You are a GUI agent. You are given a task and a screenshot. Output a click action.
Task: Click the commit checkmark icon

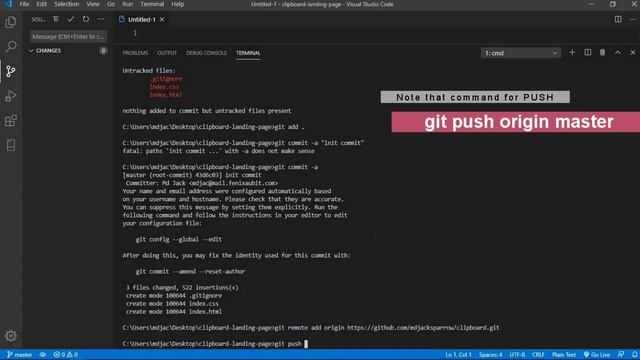tap(71, 19)
